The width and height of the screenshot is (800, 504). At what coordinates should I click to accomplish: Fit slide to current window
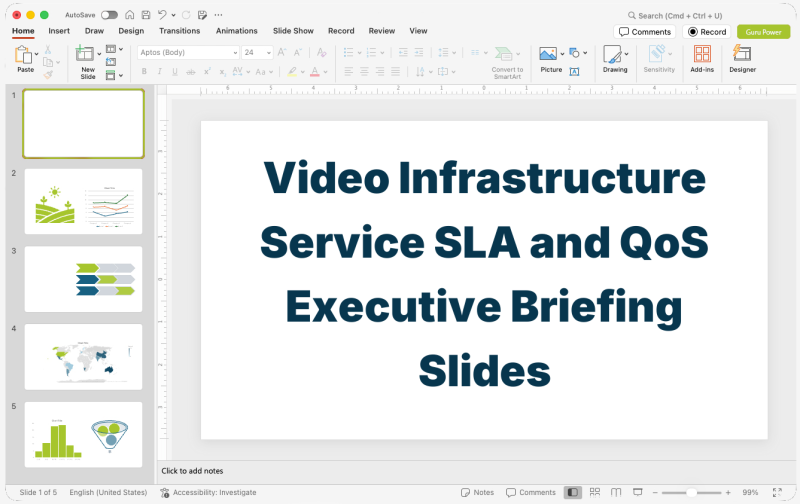pyautogui.click(x=777, y=492)
